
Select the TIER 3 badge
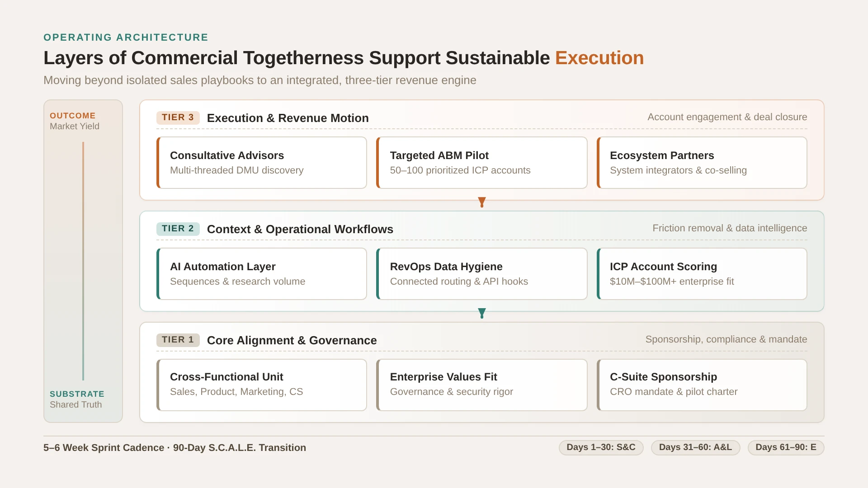pyautogui.click(x=178, y=117)
